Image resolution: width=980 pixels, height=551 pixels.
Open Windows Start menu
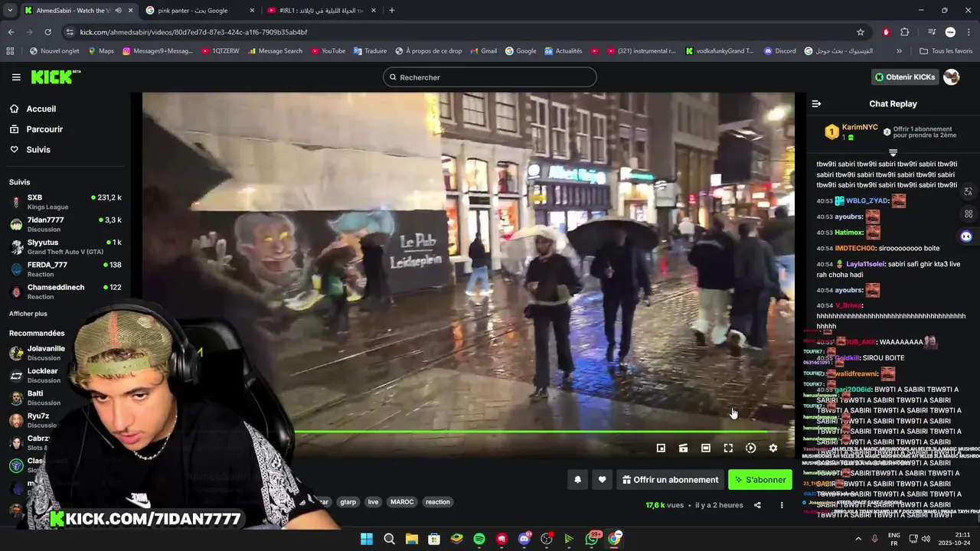[367, 539]
